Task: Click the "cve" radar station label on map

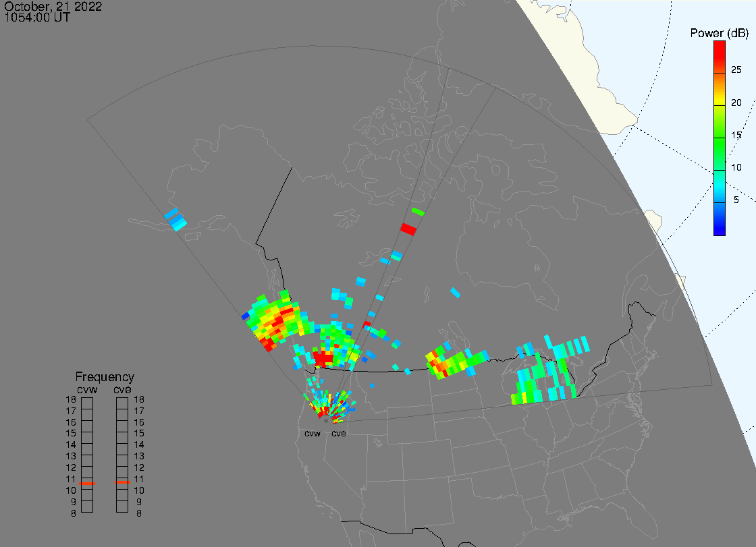Action: (338, 434)
